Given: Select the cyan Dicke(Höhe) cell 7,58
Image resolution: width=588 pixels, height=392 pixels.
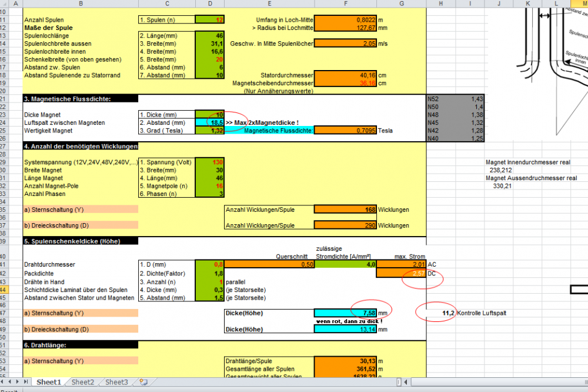Looking at the screenshot, I should pos(345,313).
